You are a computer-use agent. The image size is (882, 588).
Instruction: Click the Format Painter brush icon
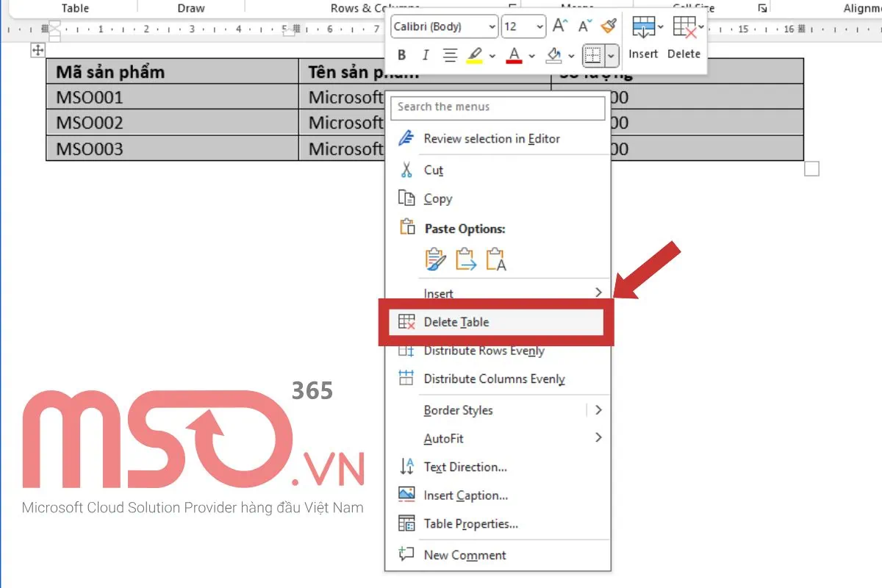pos(608,26)
